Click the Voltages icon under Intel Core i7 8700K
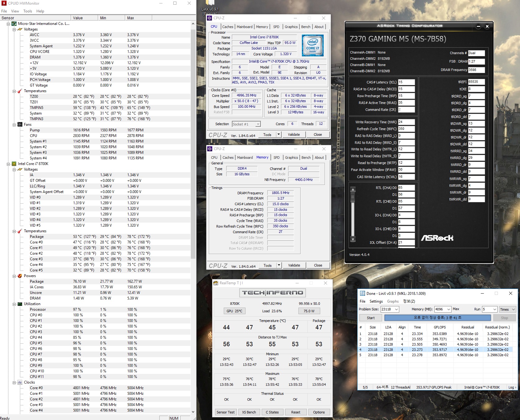Image resolution: width=520 pixels, height=420 pixels. point(20,169)
